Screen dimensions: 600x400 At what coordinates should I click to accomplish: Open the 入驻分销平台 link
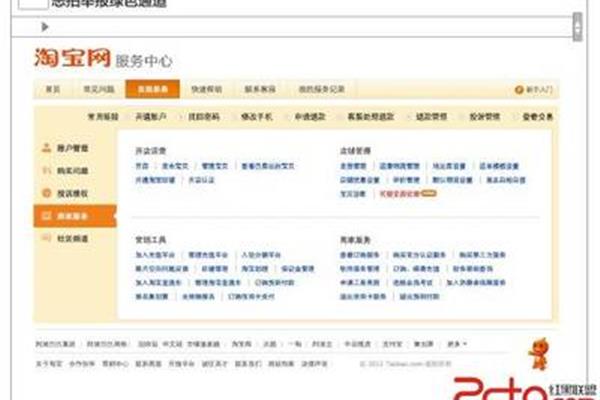(261, 255)
